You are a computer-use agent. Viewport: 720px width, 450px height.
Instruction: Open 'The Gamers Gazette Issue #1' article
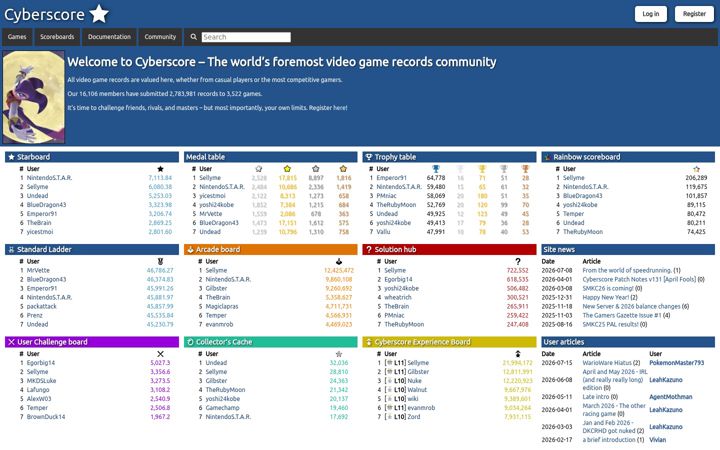622,315
